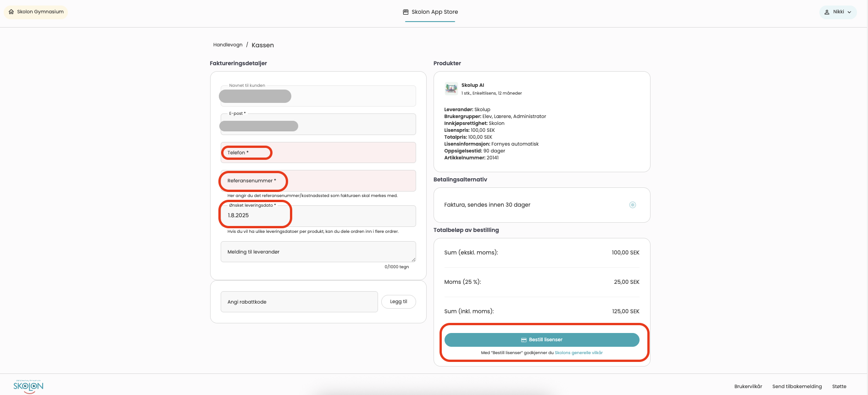Screen dimensions: 868x395
Task: Go back to Handlevogn breadcrumb
Action: pyautogui.click(x=228, y=45)
